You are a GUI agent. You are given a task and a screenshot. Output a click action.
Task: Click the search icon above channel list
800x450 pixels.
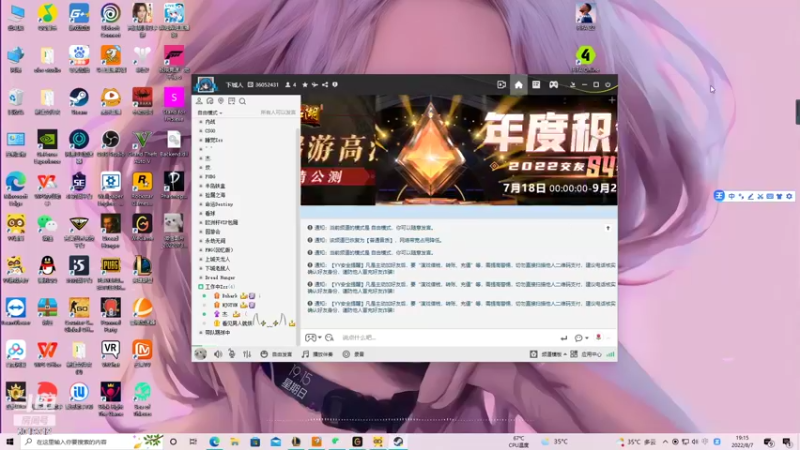pos(242,101)
